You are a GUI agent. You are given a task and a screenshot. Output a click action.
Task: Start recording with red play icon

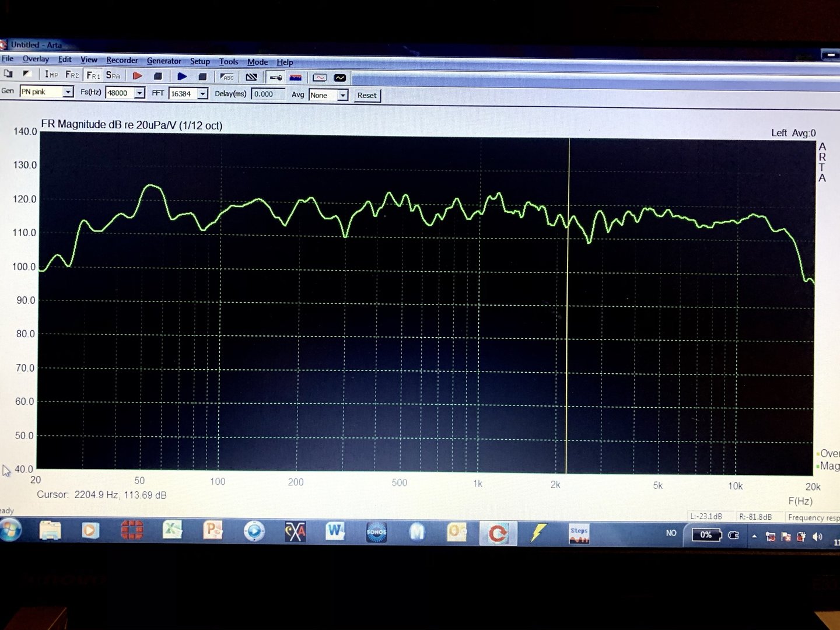click(x=138, y=76)
